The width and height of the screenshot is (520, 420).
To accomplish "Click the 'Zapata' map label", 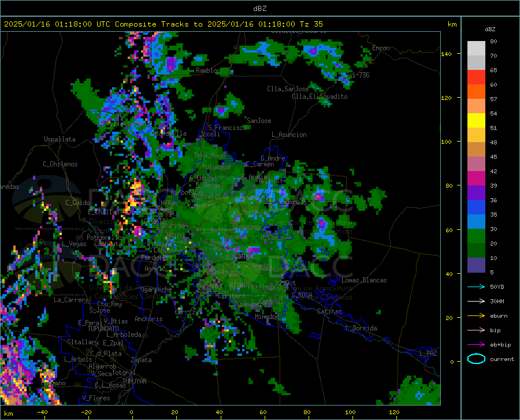I will [142, 360].
